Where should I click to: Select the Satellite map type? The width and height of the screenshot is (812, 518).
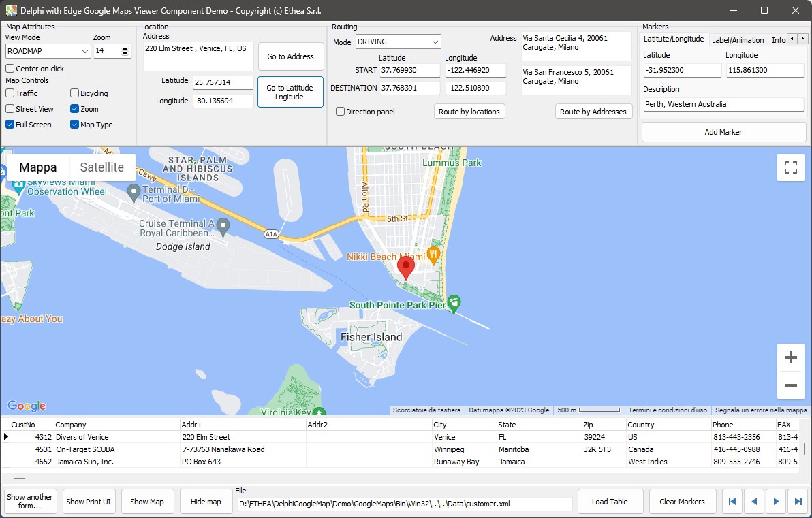(x=102, y=167)
